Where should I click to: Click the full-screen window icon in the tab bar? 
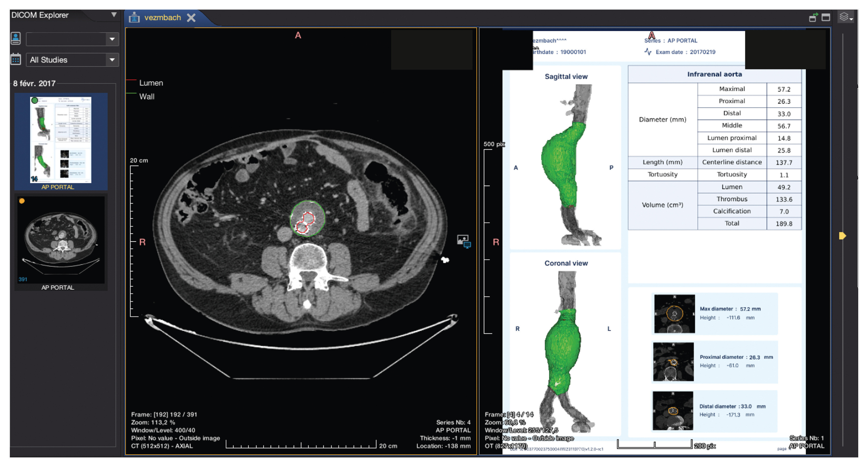pyautogui.click(x=826, y=18)
